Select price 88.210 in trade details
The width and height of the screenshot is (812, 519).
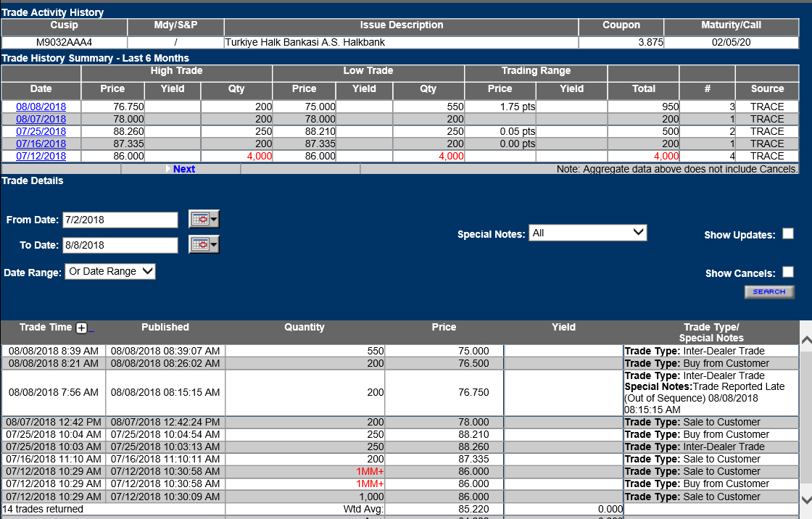(473, 435)
